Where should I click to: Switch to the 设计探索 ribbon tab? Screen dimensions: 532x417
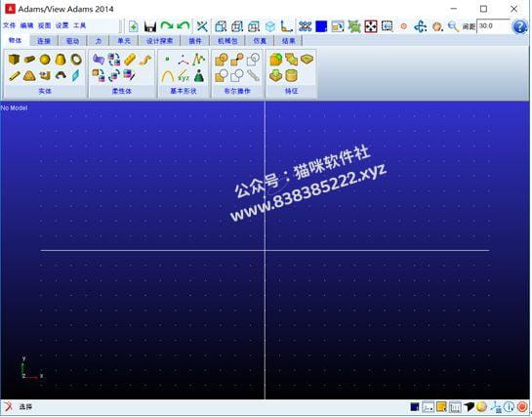point(160,41)
